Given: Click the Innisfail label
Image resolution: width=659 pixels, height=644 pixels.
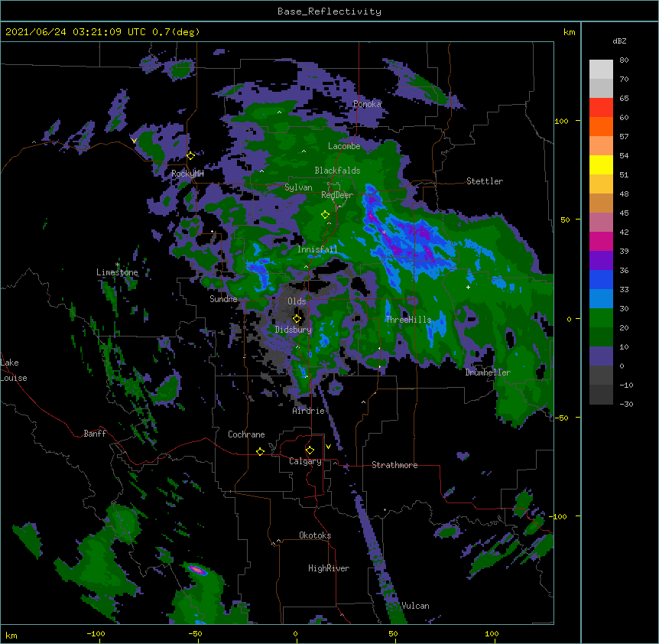Looking at the screenshot, I should pyautogui.click(x=317, y=249).
